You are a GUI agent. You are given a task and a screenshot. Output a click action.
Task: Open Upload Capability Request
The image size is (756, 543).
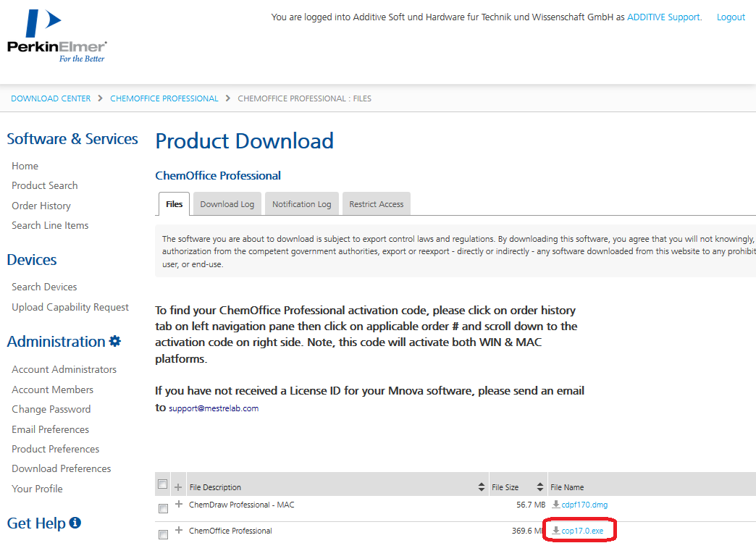[70, 307]
